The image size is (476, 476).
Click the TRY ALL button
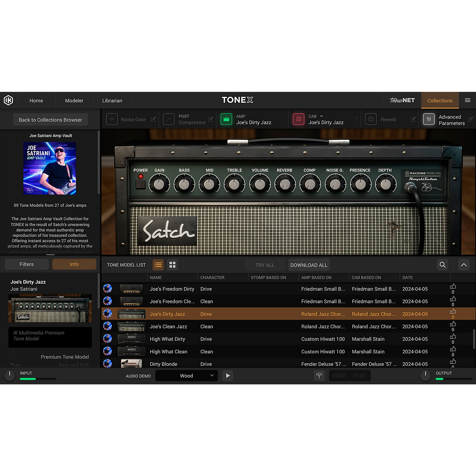pyautogui.click(x=265, y=265)
